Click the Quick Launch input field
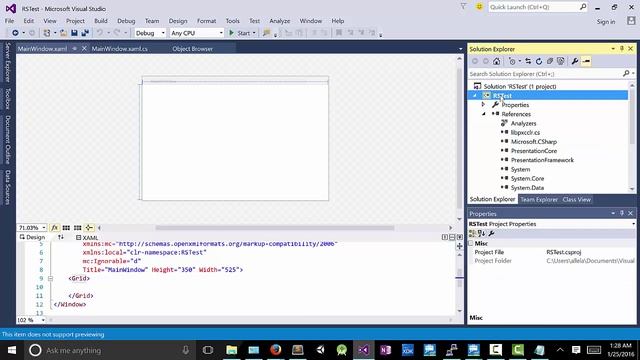Image resolution: width=640 pixels, height=360 pixels. [x=533, y=7]
